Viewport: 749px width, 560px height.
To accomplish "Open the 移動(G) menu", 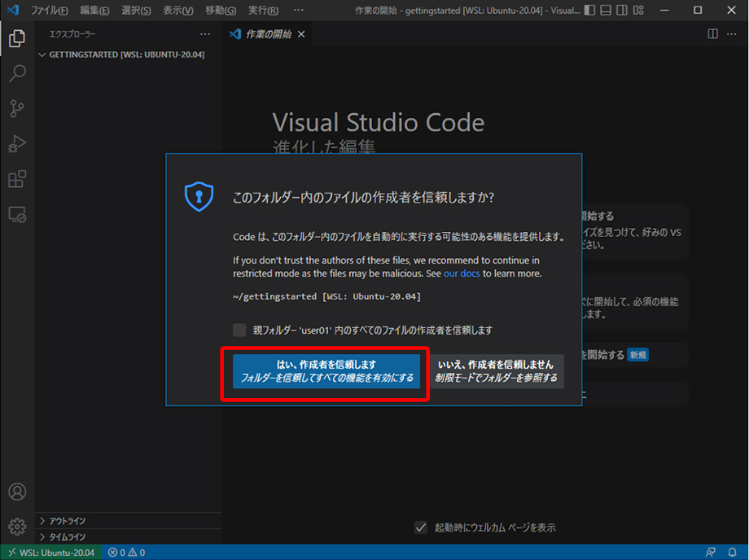I will 221,10.
